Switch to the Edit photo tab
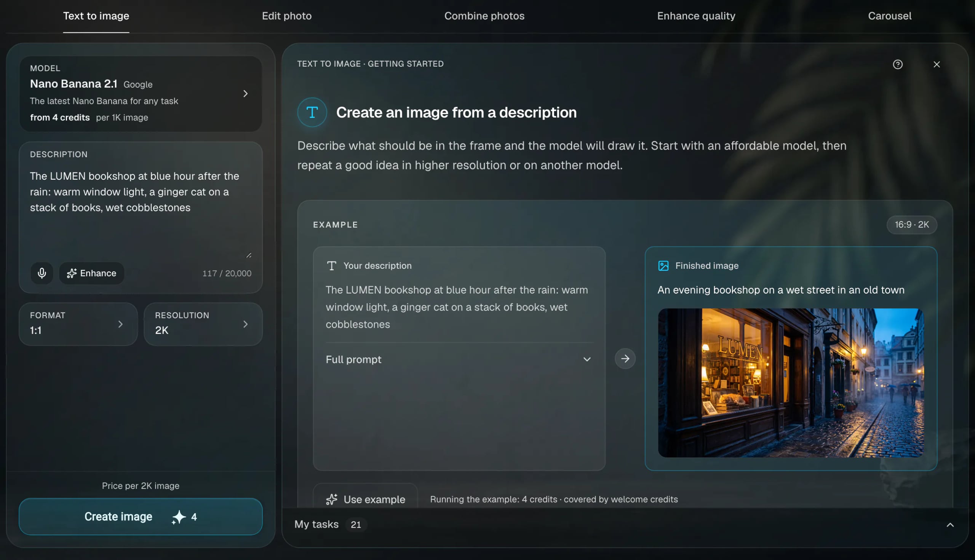This screenshot has height=560, width=975. click(287, 16)
